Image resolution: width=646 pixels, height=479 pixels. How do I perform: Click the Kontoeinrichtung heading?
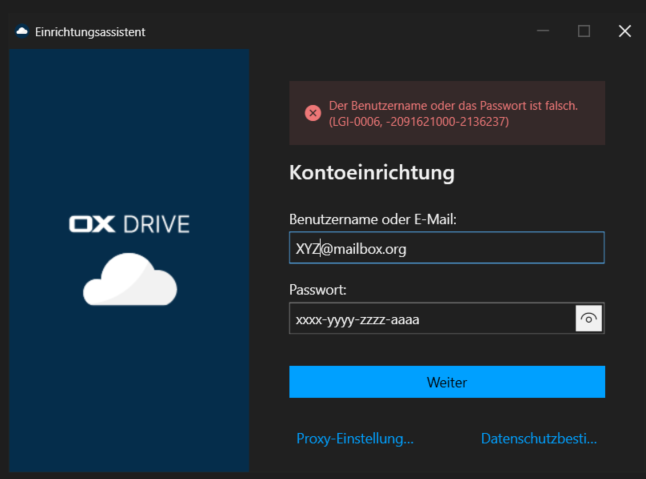[x=372, y=172]
